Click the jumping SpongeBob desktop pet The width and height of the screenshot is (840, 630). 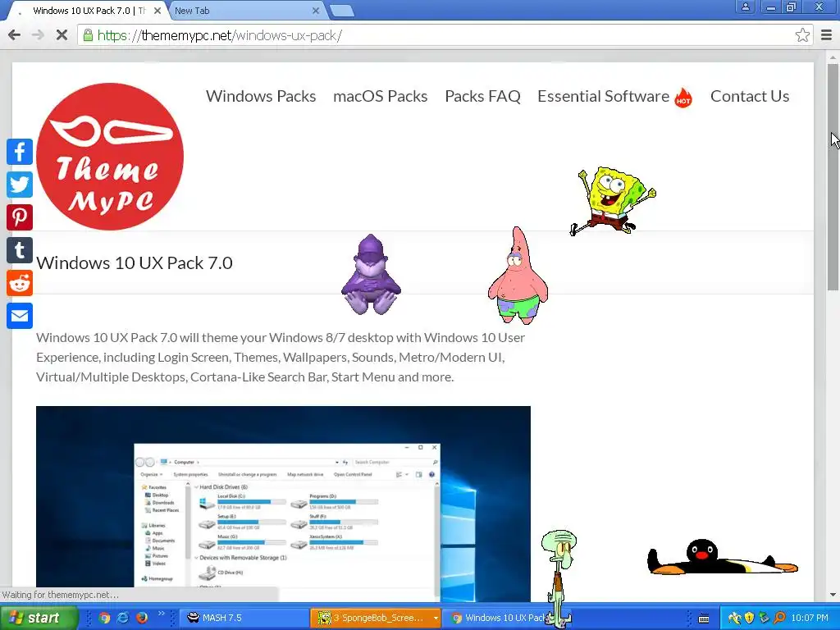pos(612,202)
